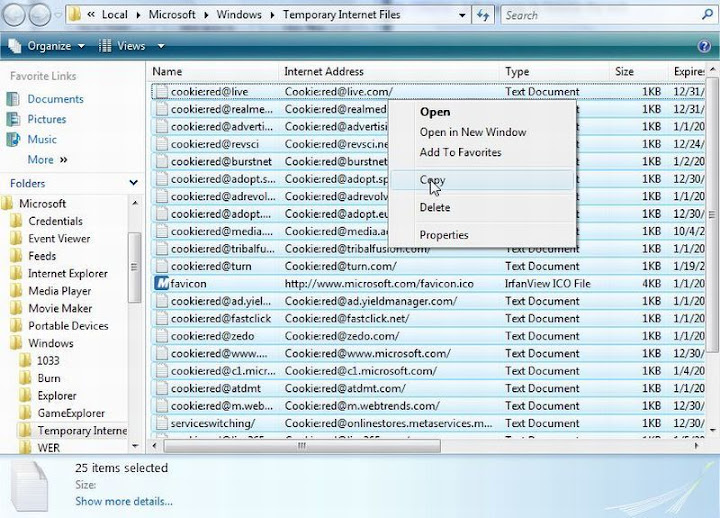The height and width of the screenshot is (518, 720).
Task: Select Temporary Internet Files tree folder
Action: pyautogui.click(x=82, y=430)
